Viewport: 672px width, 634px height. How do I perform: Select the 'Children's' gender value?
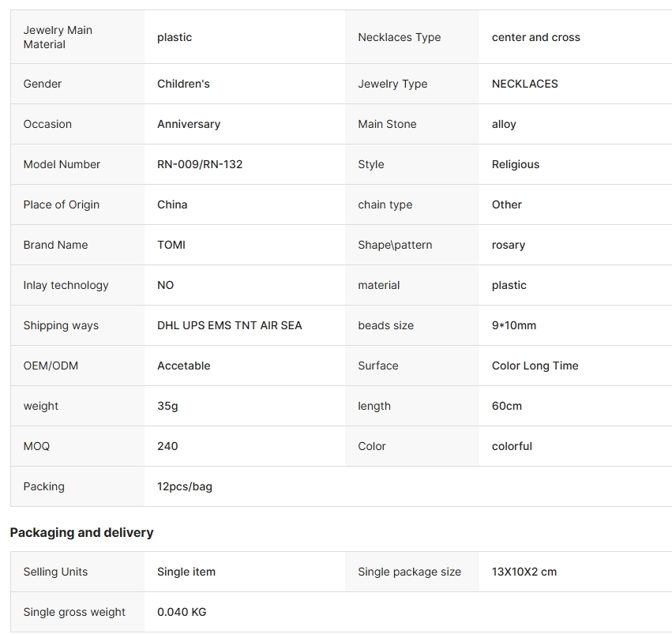click(x=183, y=84)
